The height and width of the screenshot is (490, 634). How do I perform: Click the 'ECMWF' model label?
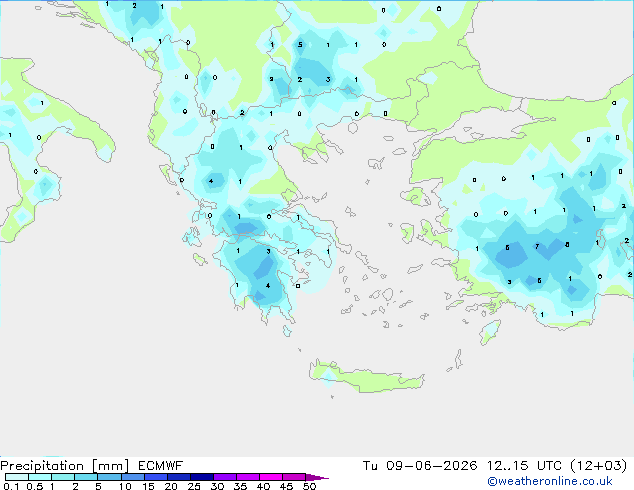tap(161, 466)
